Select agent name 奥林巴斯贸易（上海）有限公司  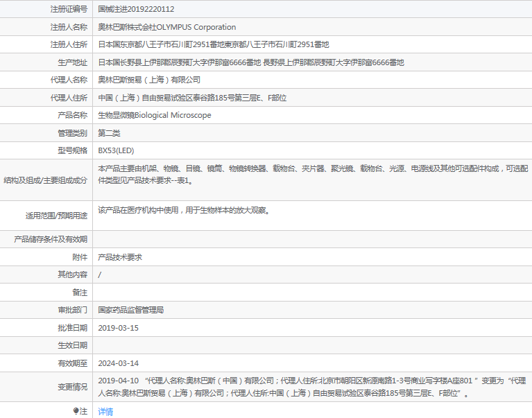pyautogui.click(x=149, y=80)
